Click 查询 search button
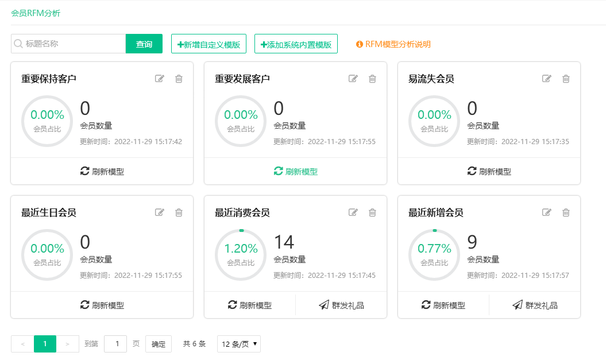Viewport: 606px width, 364px height. coord(144,44)
